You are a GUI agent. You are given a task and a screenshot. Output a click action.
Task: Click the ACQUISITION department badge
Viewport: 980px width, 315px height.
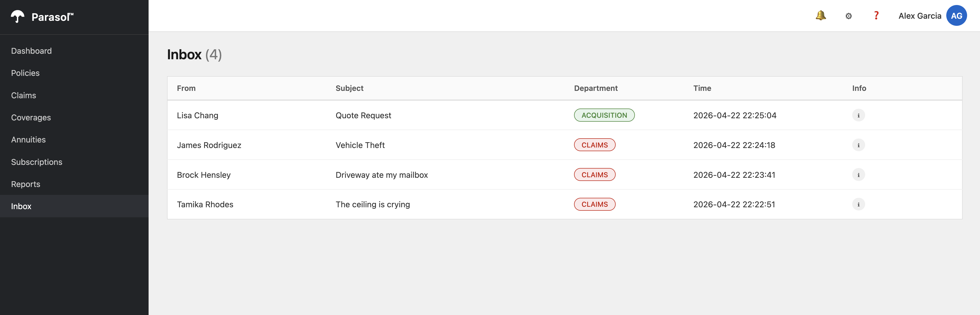(x=604, y=115)
